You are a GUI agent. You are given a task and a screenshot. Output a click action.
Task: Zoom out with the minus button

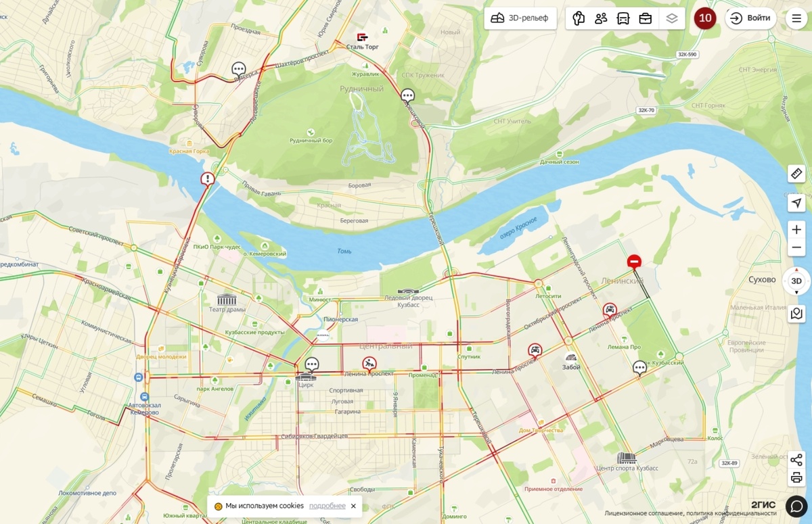tap(796, 248)
